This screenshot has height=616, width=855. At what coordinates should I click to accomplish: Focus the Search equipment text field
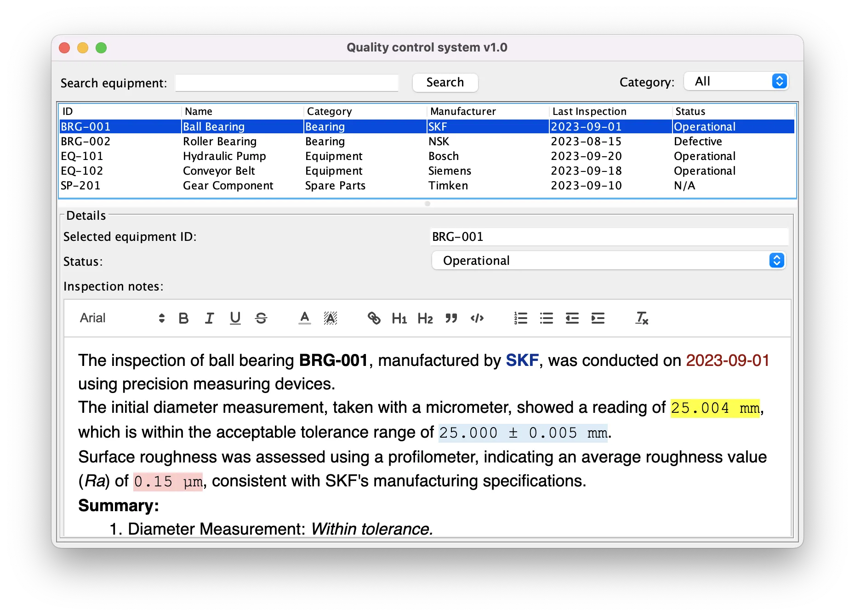tap(287, 83)
